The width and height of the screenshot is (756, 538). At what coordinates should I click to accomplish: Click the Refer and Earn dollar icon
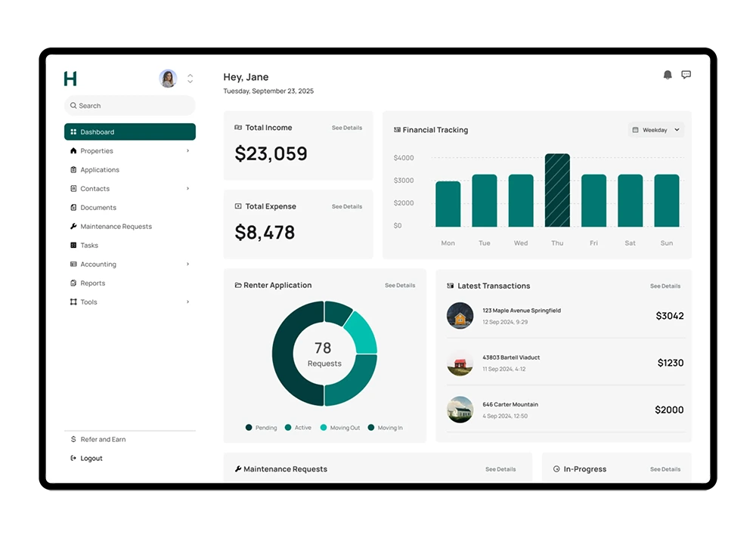(x=73, y=440)
